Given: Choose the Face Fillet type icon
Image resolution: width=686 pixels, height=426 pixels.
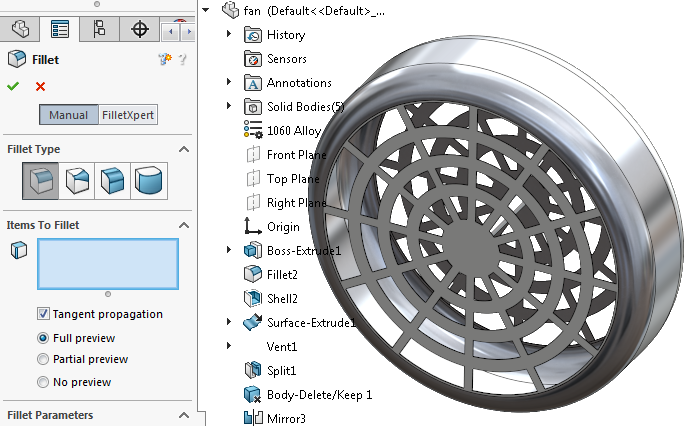Looking at the screenshot, I should coord(113,181).
